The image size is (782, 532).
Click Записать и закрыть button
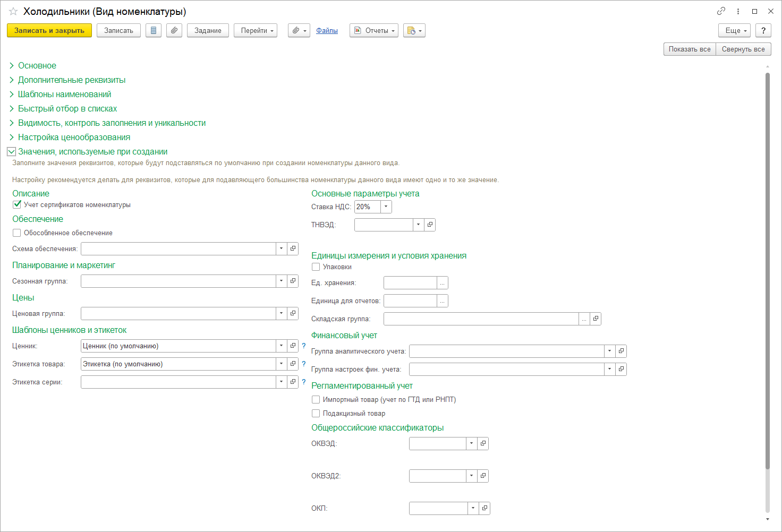(x=49, y=31)
